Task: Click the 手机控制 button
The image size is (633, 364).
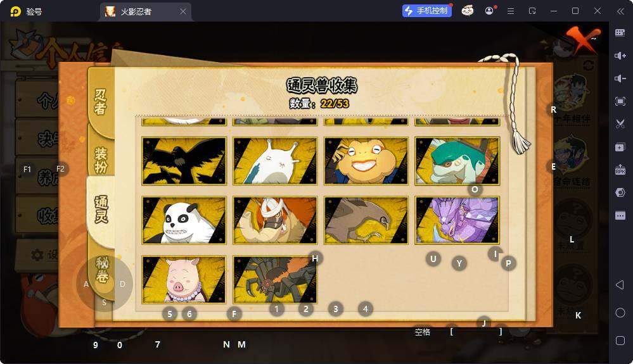Action: click(426, 11)
